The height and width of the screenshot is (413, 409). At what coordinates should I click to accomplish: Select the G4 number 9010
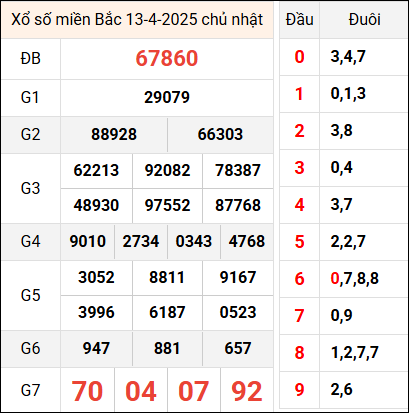point(88,241)
